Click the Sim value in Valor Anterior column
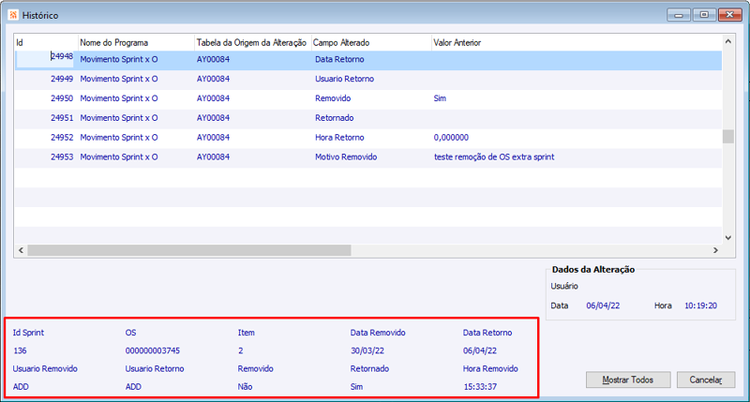 [440, 99]
